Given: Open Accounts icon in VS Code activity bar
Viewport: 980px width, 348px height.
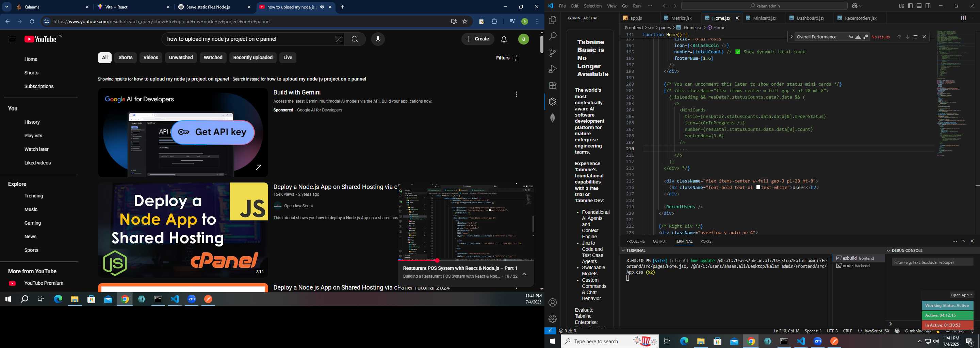Looking at the screenshot, I should (552, 302).
